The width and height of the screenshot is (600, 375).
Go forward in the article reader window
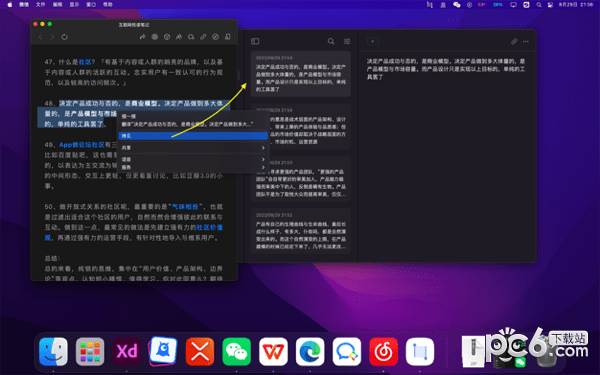tap(52, 37)
